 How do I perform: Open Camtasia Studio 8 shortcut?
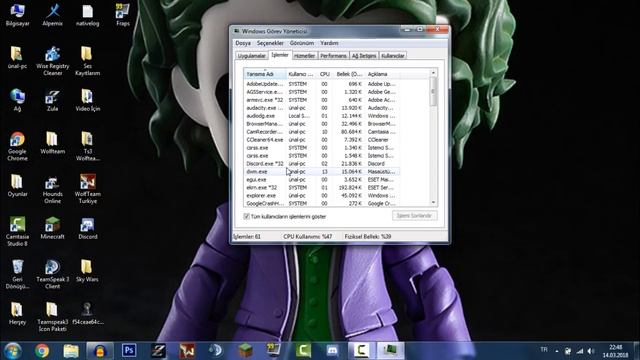pyautogui.click(x=17, y=232)
